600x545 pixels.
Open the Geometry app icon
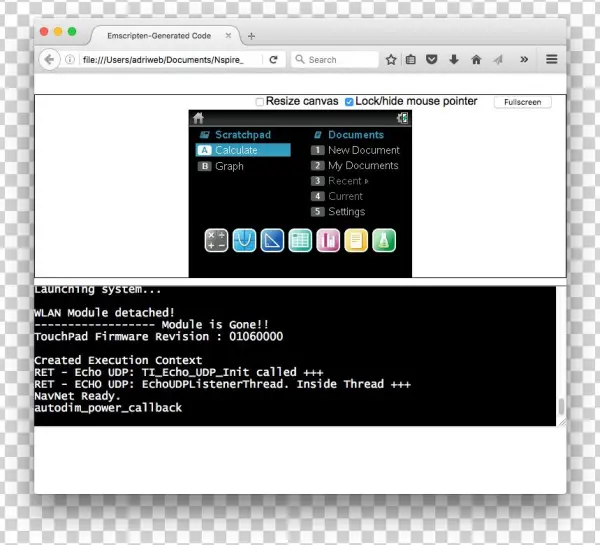coord(272,241)
